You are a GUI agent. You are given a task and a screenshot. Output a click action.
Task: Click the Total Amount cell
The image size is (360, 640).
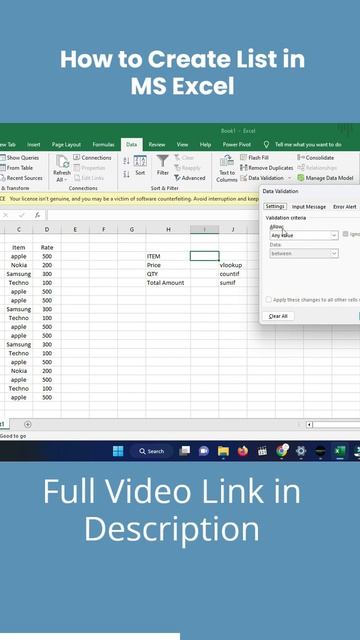click(168, 283)
